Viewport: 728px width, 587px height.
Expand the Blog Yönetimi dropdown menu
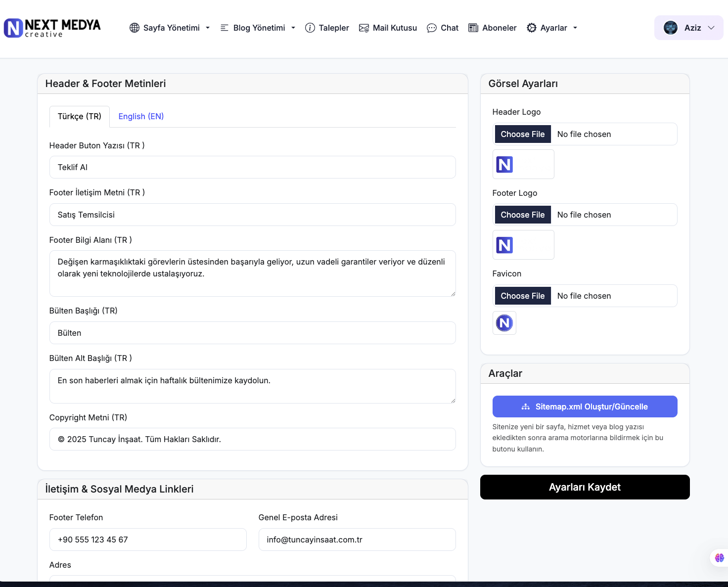(293, 28)
